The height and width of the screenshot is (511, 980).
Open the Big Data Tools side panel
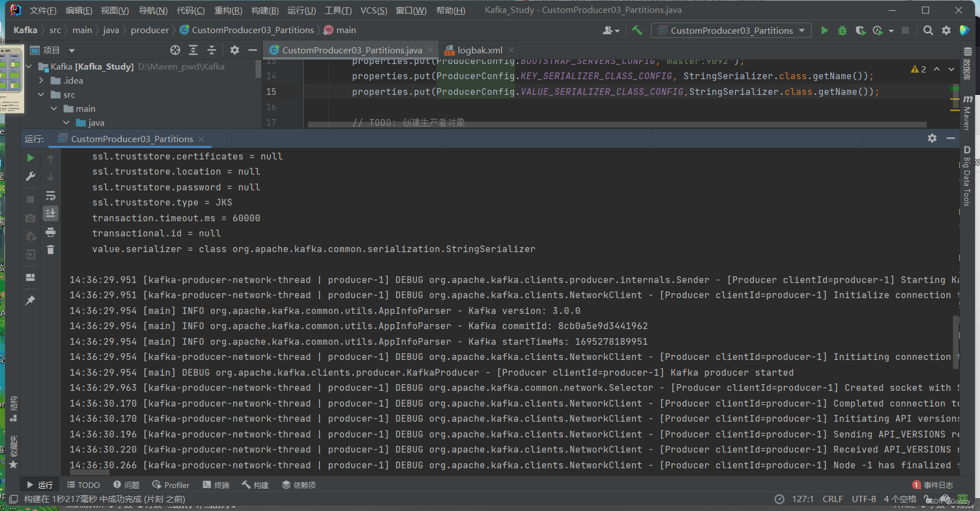967,176
